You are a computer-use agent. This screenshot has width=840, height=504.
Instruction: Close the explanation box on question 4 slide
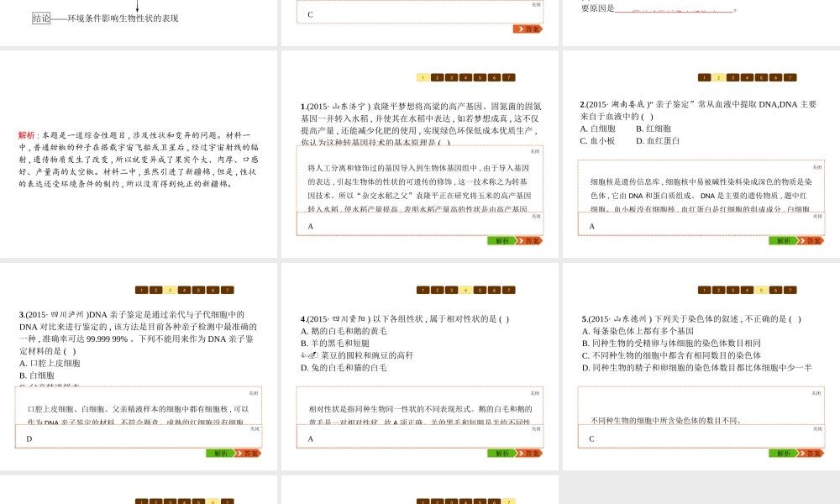click(x=536, y=393)
